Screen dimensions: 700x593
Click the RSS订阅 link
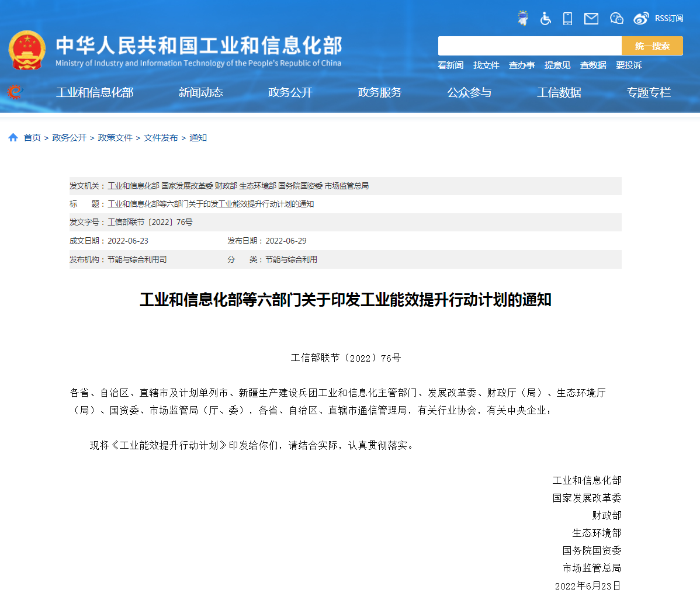coord(669,18)
